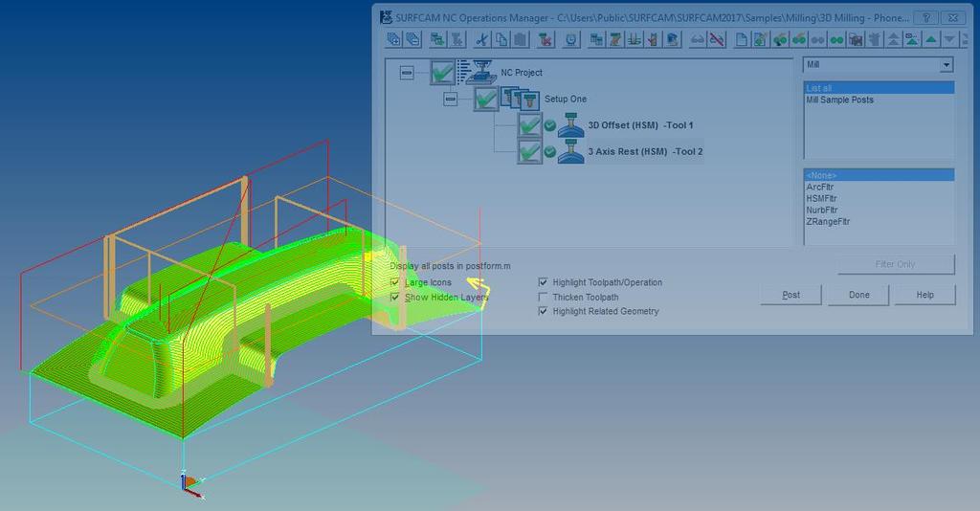The height and width of the screenshot is (511, 980).
Task: Click the edit document with pencil toolbar icon
Action: (x=759, y=39)
